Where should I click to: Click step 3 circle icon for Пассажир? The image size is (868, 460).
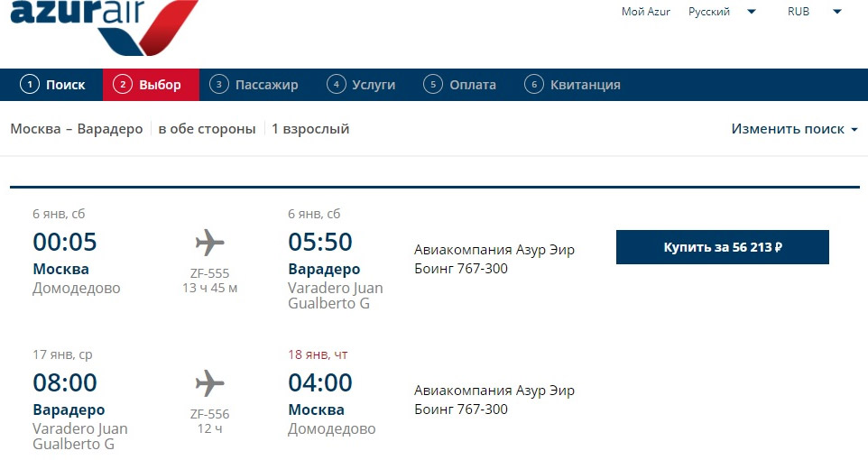pos(218,85)
